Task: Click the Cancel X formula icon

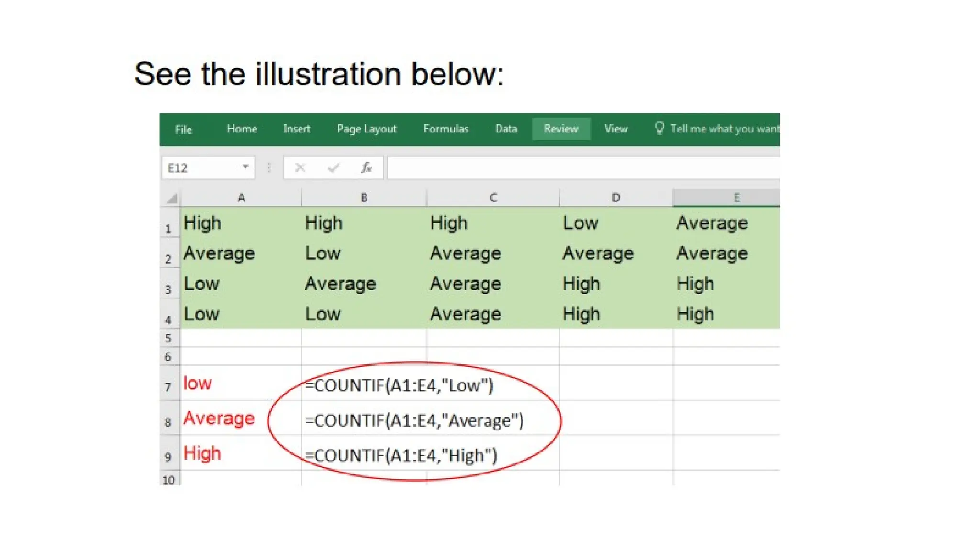Action: coord(300,168)
